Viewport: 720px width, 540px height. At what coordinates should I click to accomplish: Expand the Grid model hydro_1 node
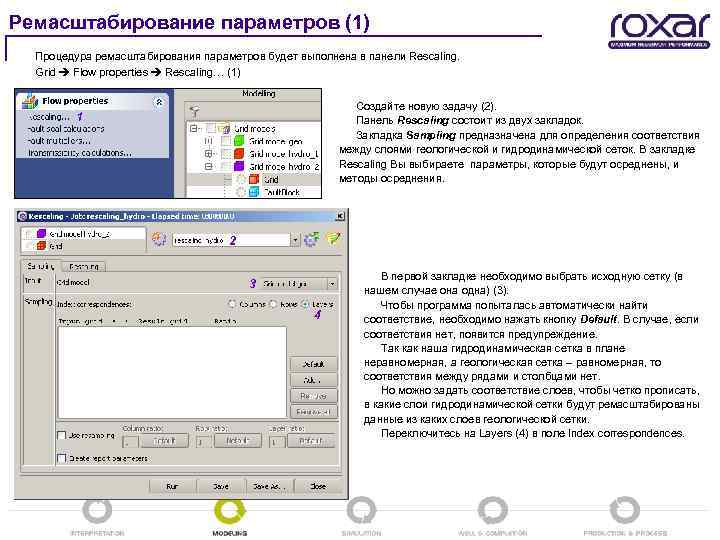click(x=208, y=153)
